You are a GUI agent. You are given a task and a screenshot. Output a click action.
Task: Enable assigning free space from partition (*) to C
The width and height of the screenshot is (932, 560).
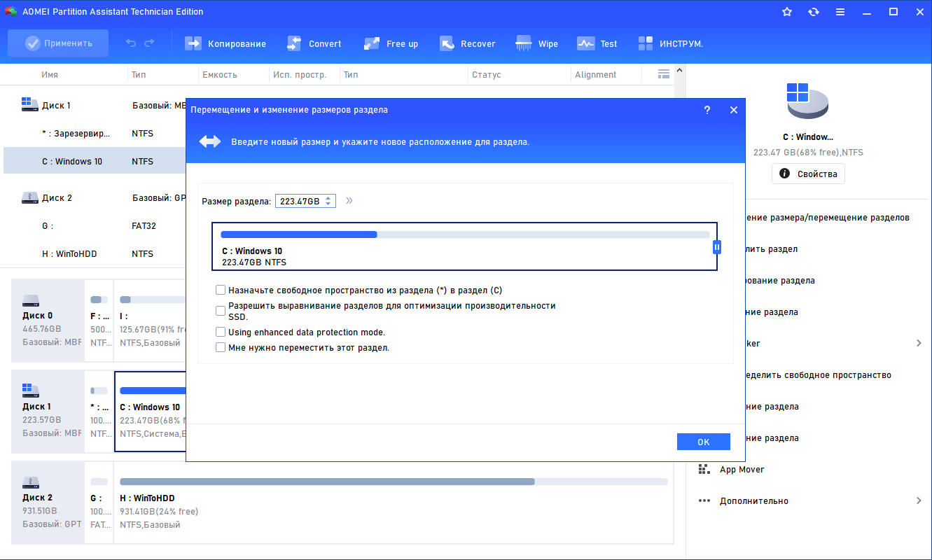(x=221, y=290)
